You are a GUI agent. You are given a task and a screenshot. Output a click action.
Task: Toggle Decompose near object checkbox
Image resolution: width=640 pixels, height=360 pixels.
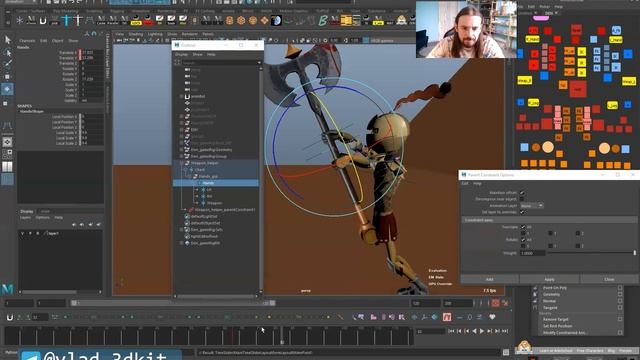click(x=522, y=199)
